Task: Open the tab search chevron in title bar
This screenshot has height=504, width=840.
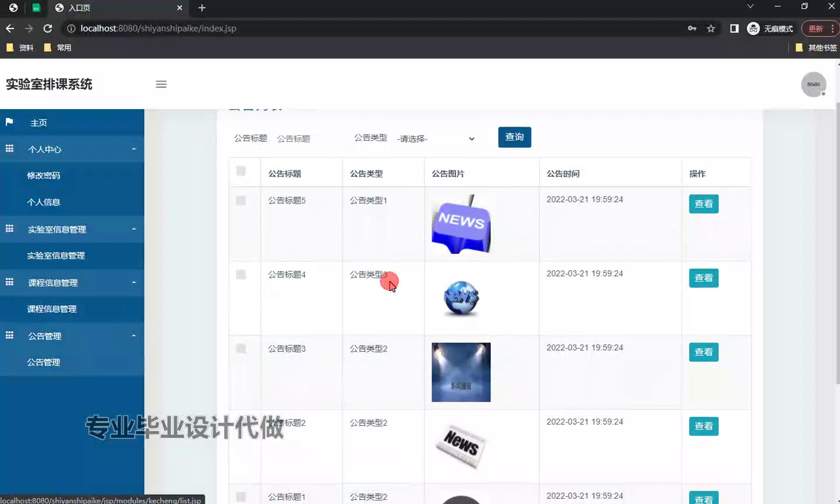Action: 750,6
